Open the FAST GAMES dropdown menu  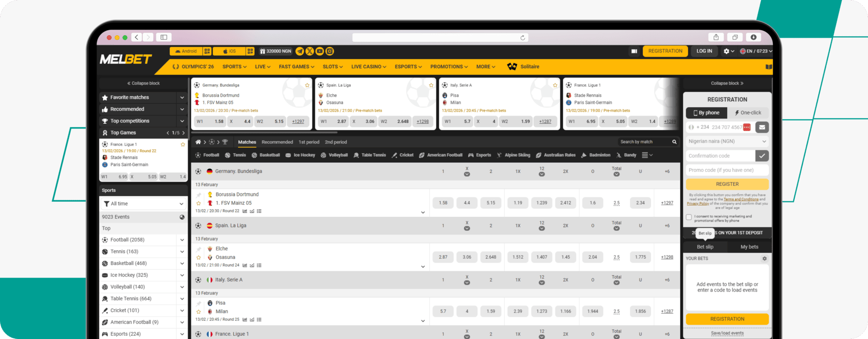click(x=297, y=67)
